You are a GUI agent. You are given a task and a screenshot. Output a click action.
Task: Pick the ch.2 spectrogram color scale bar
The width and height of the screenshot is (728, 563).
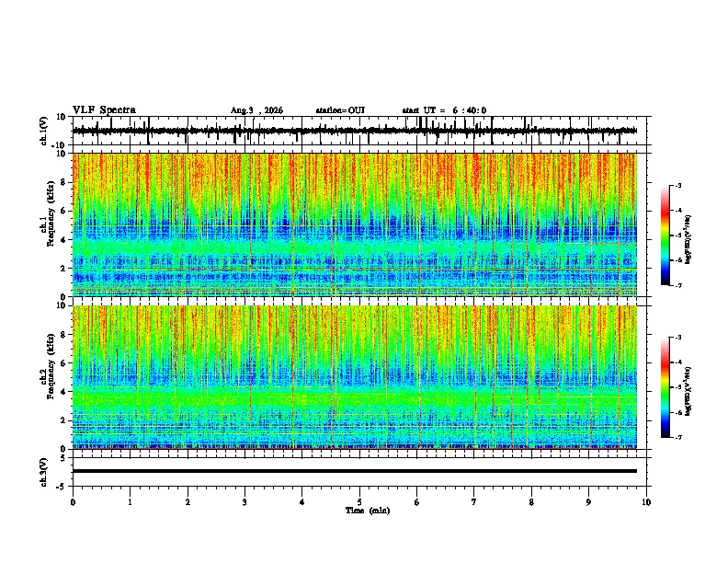[665, 387]
